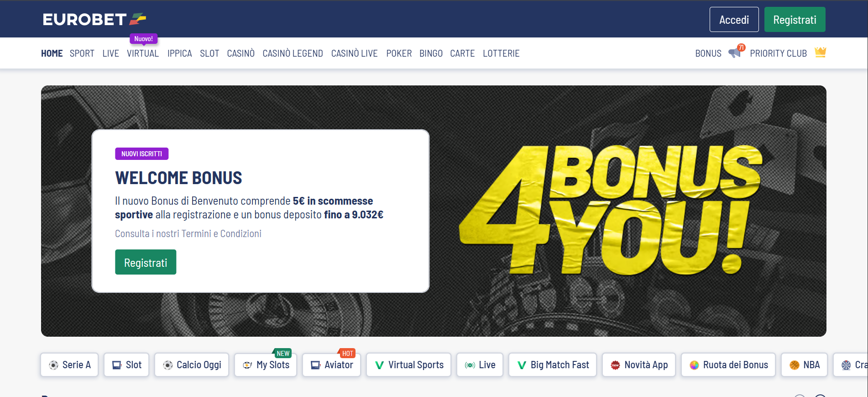Image resolution: width=868 pixels, height=397 pixels.
Task: Navigate to SLOT in the top menu
Action: coord(209,53)
